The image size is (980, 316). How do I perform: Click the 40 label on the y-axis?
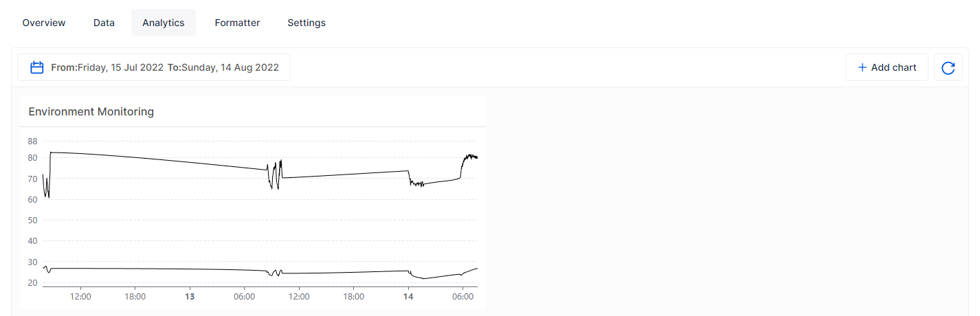pyautogui.click(x=32, y=241)
